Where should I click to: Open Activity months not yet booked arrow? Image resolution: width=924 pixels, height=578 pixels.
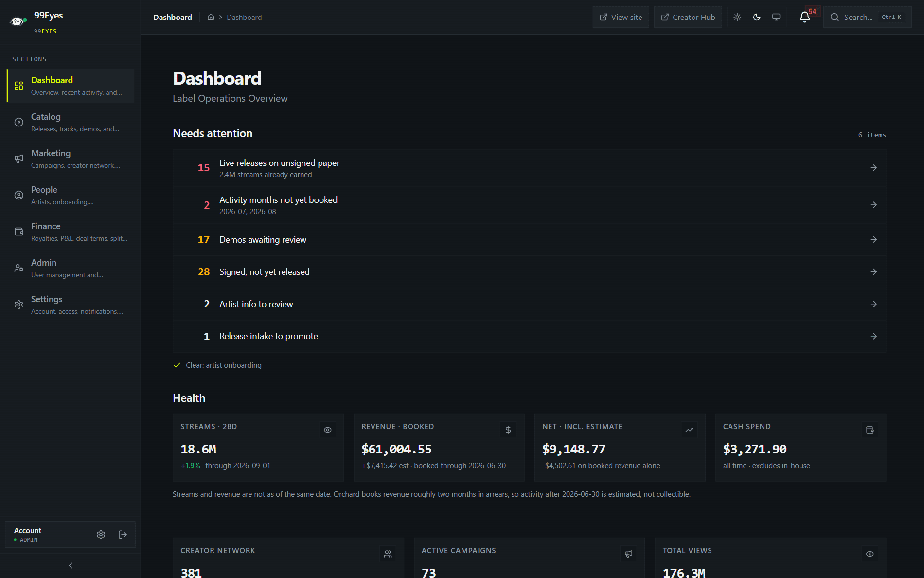click(x=873, y=205)
